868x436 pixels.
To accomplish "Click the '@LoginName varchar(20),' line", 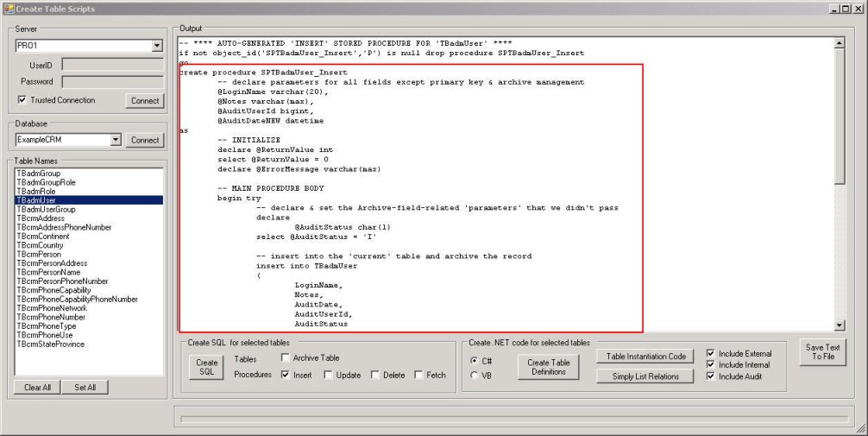I will (273, 92).
